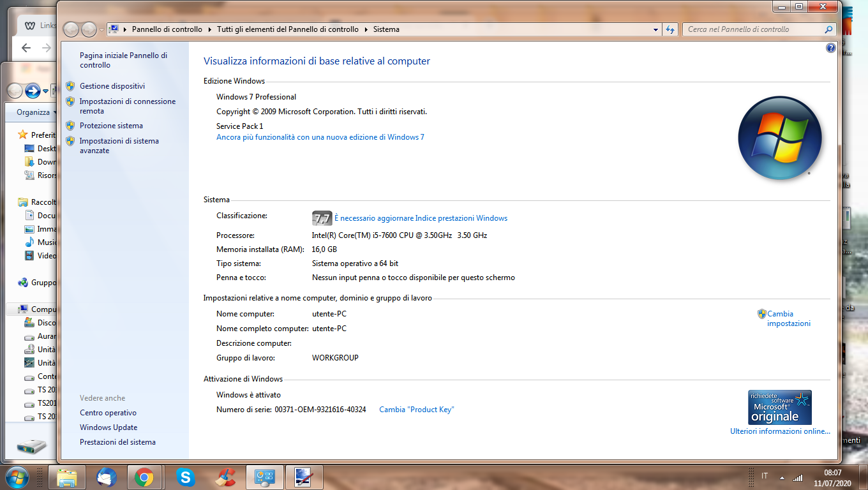Click the processor value Intel Core i5-7600
The width and height of the screenshot is (868, 490).
pyautogui.click(x=399, y=235)
